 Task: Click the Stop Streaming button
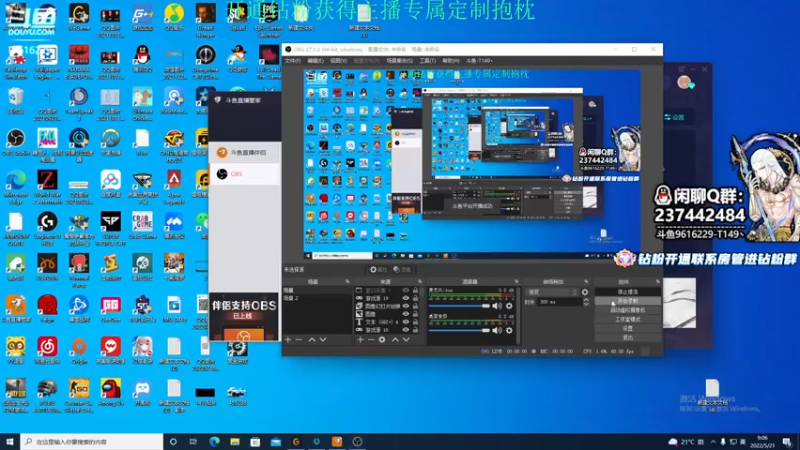point(628,292)
